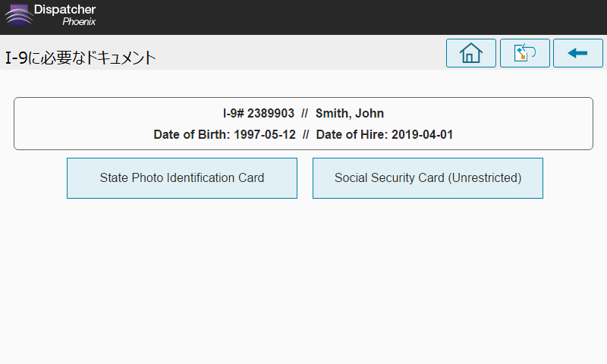The image size is (607, 364).
Task: Click Date of Birth 1997-05-12
Action: pyautogui.click(x=225, y=135)
